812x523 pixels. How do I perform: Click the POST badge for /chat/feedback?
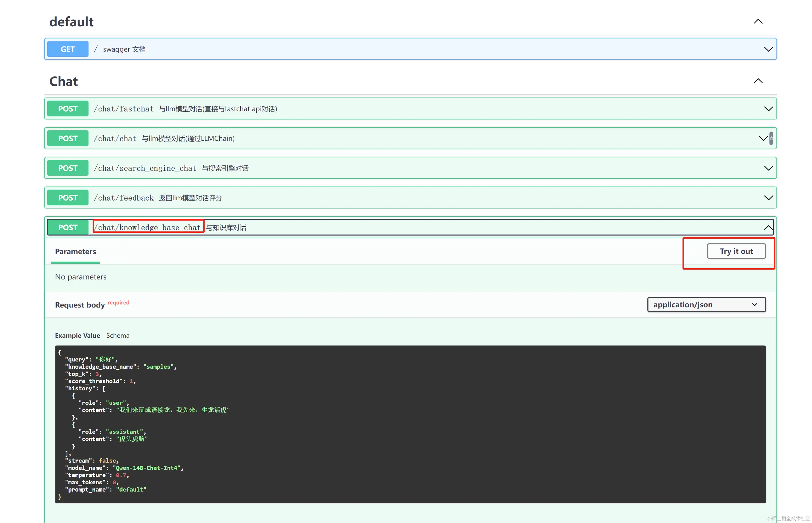pyautogui.click(x=68, y=198)
